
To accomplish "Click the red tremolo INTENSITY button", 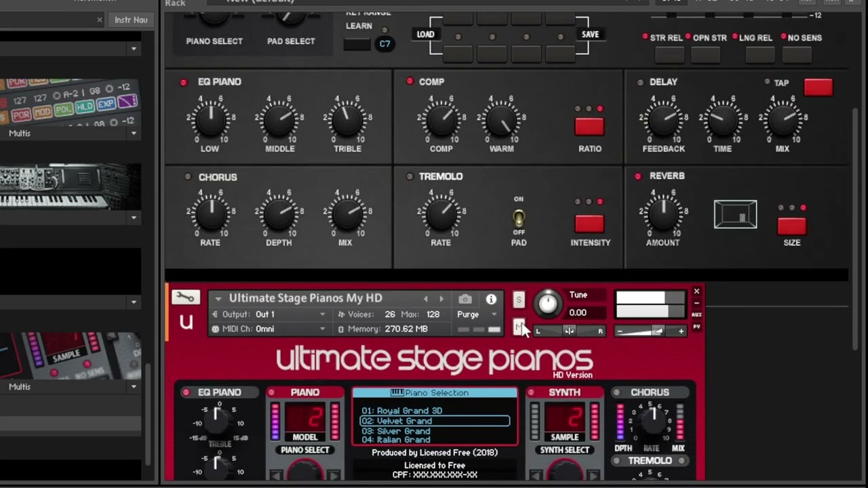I will [589, 224].
